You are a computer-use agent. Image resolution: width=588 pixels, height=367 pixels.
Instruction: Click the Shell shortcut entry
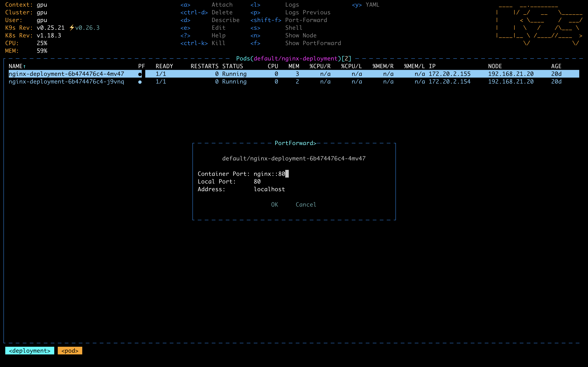pos(293,28)
